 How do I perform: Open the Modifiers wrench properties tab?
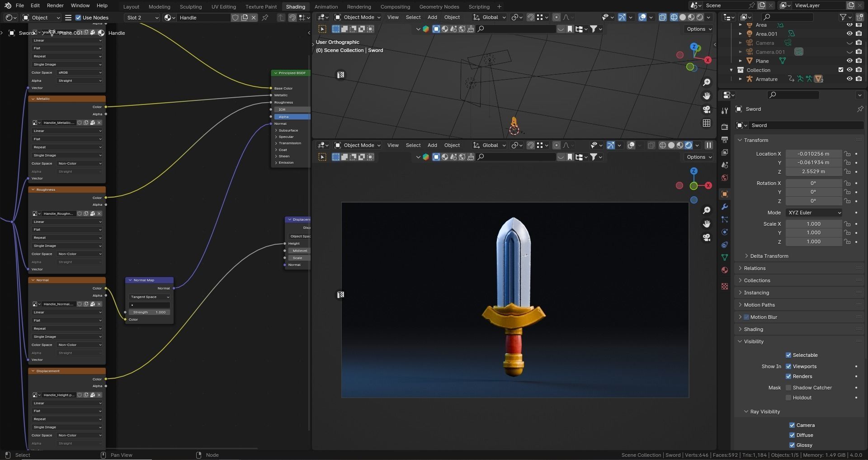pos(725,207)
